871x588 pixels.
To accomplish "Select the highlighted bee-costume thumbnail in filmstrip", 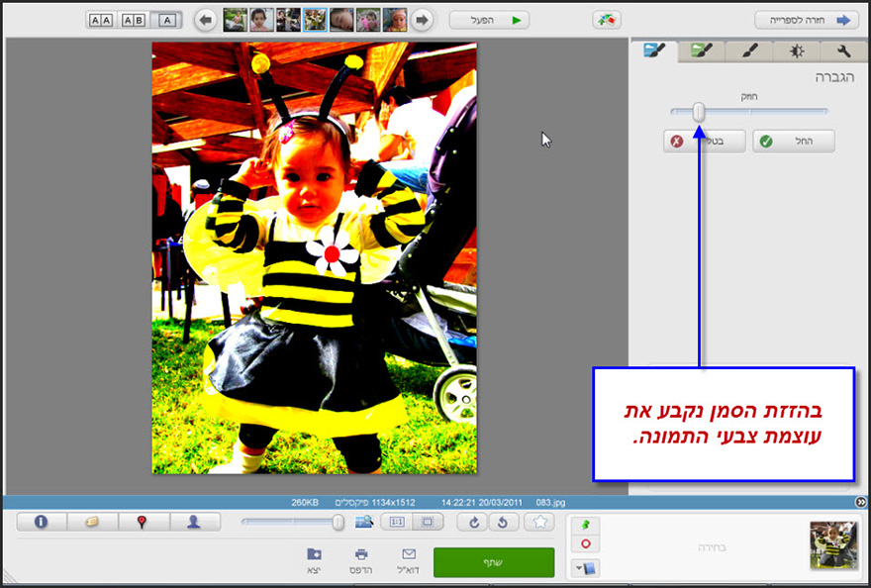I will (316, 17).
